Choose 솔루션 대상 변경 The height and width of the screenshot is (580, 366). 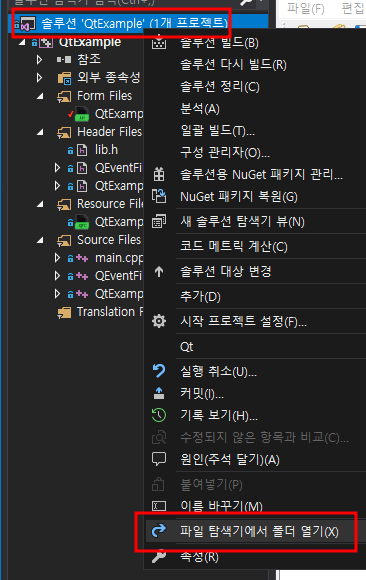(x=226, y=272)
